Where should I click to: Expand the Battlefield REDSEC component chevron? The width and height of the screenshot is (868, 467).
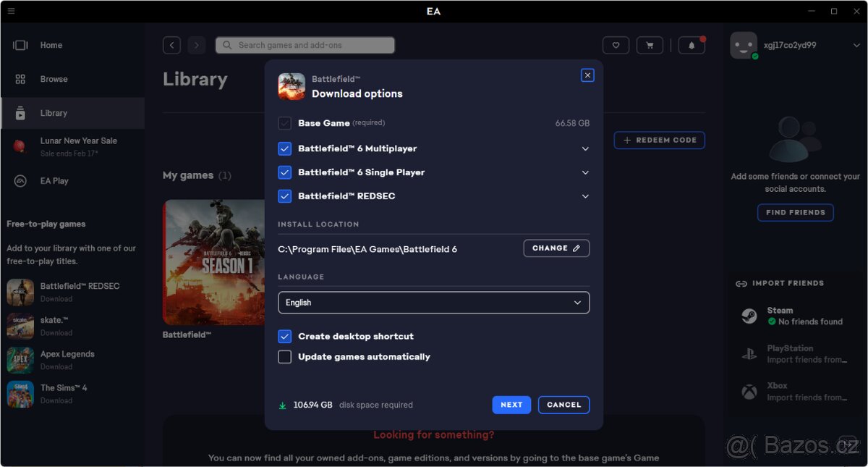(x=585, y=196)
